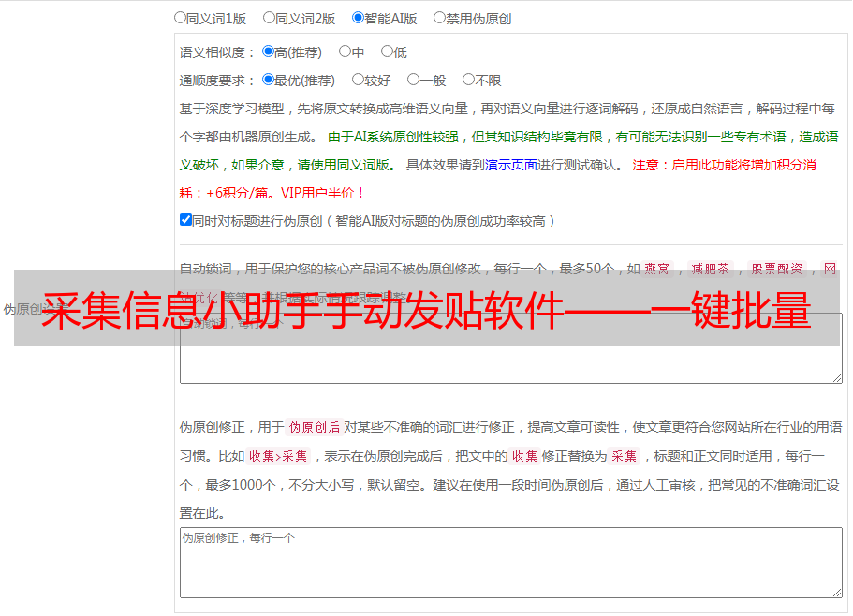
Task: Set 语义相似度 to 高(推荐)
Action: [x=268, y=51]
